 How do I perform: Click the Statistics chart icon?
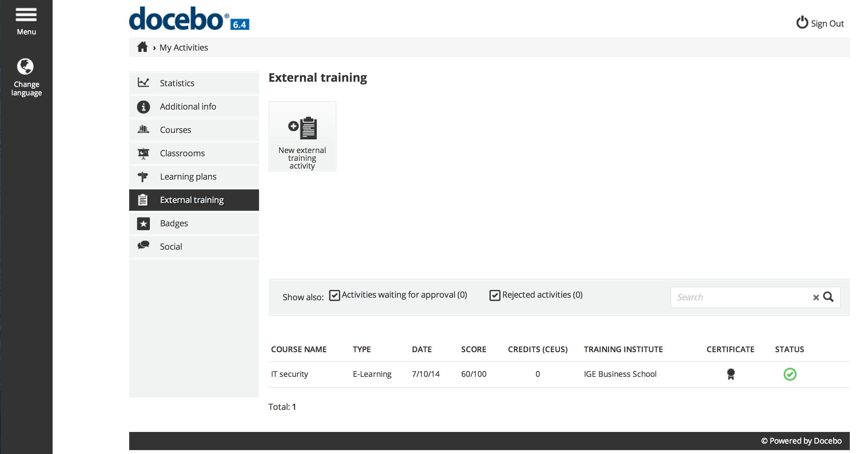click(143, 82)
